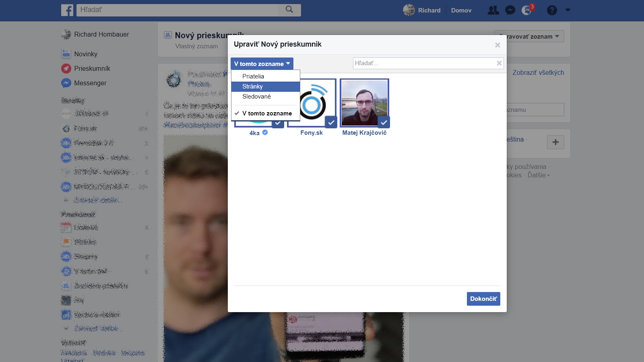Open Messenger icon in top bar

pos(510,10)
